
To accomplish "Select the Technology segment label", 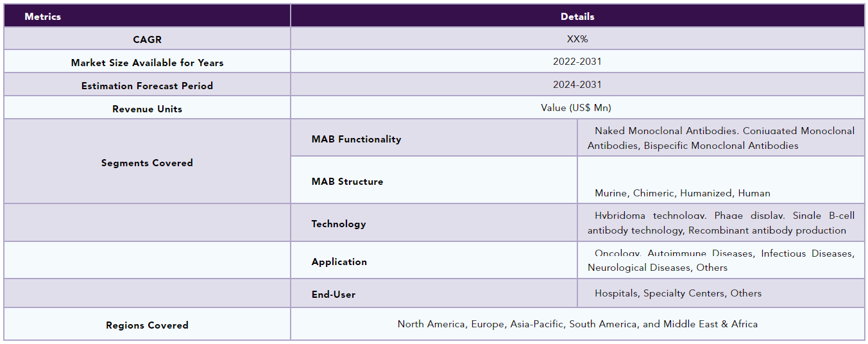I will (x=339, y=224).
